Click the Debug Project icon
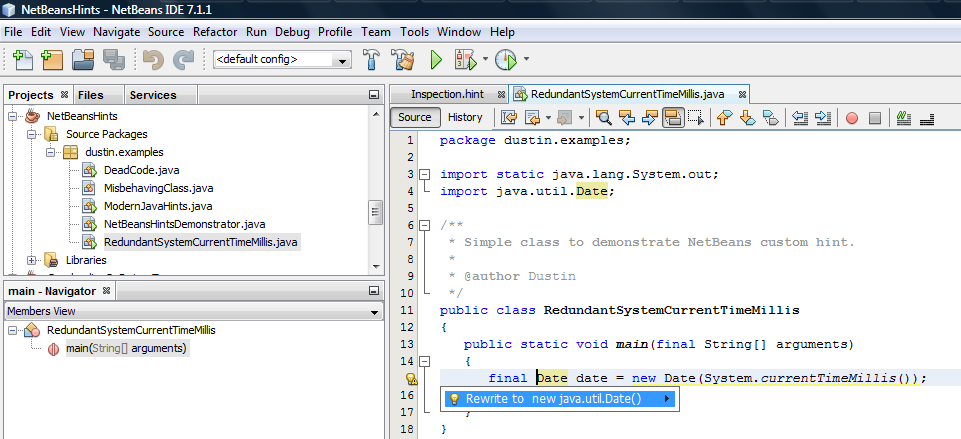This screenshot has width=961, height=439. pyautogui.click(x=465, y=59)
